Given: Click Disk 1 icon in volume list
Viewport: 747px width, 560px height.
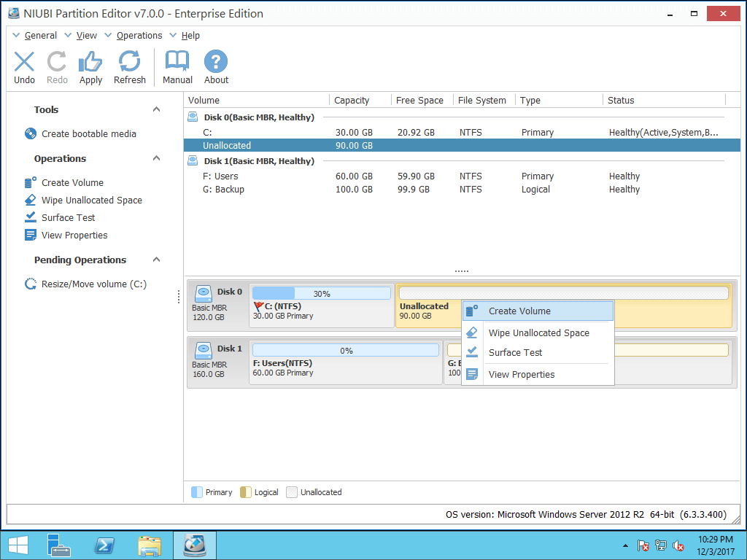Looking at the screenshot, I should click(193, 160).
